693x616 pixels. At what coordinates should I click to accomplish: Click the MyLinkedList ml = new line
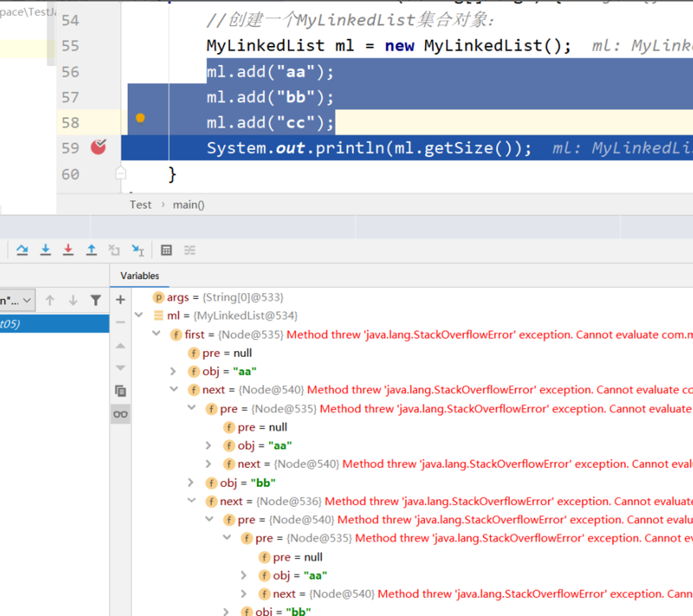coord(389,45)
